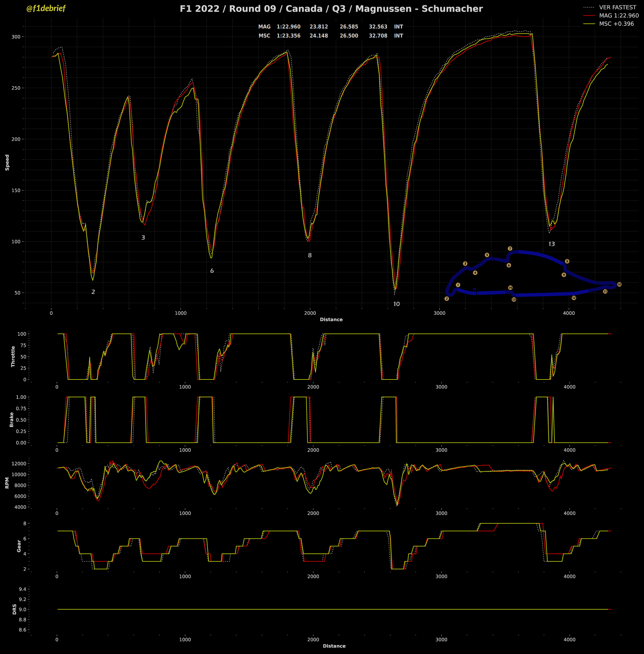Click the 12000 tick on the RPM axis
The width and height of the screenshot is (644, 654).
(x=19, y=464)
